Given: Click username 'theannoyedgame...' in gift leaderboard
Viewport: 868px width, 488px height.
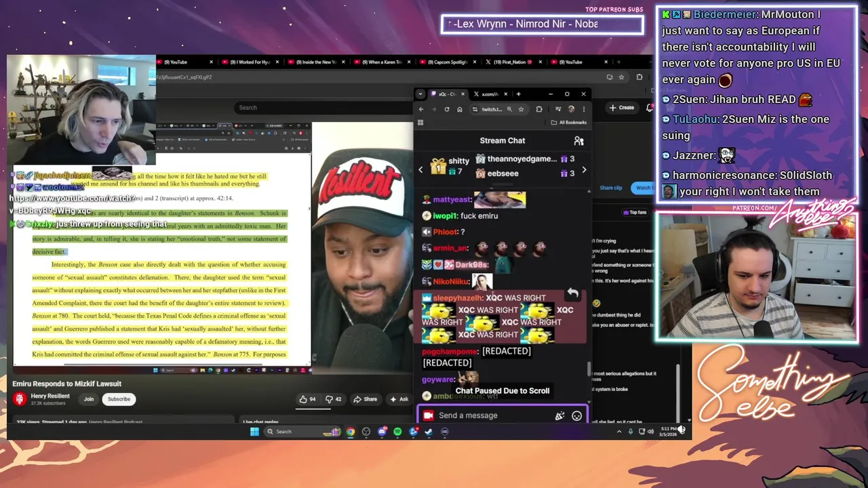Looking at the screenshot, I should pyautogui.click(x=522, y=159).
